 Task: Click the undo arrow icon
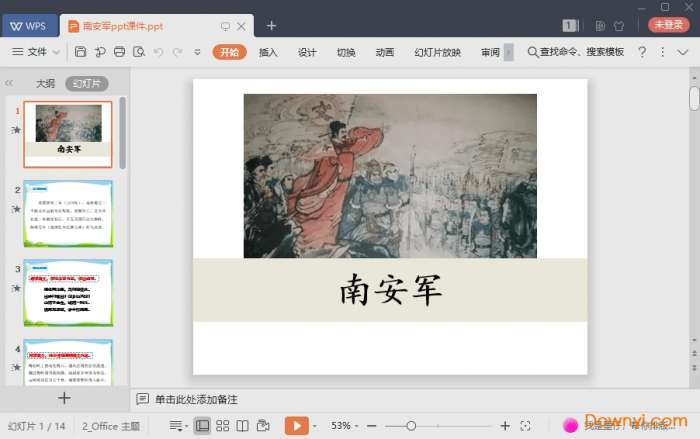[158, 52]
